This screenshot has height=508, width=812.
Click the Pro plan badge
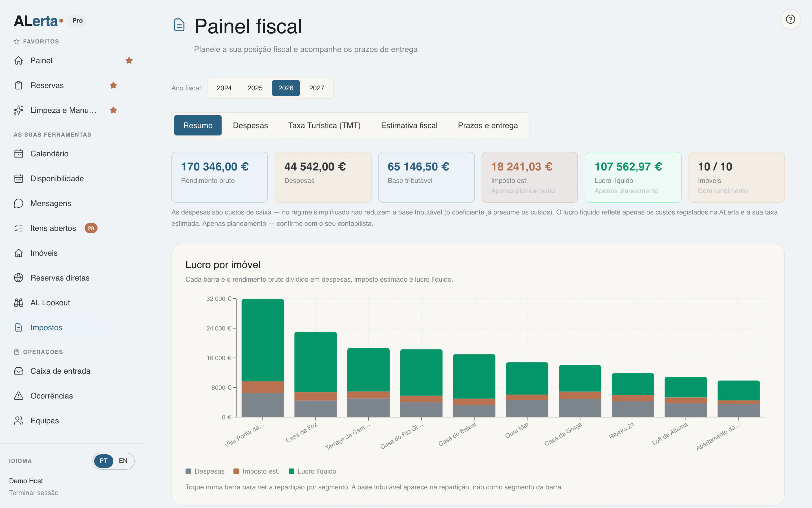click(78, 21)
